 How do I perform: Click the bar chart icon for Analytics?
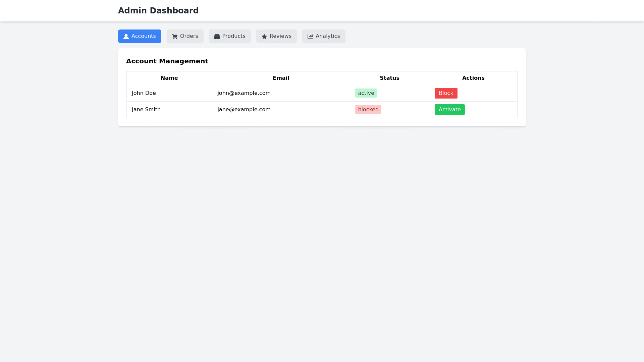[x=310, y=37]
